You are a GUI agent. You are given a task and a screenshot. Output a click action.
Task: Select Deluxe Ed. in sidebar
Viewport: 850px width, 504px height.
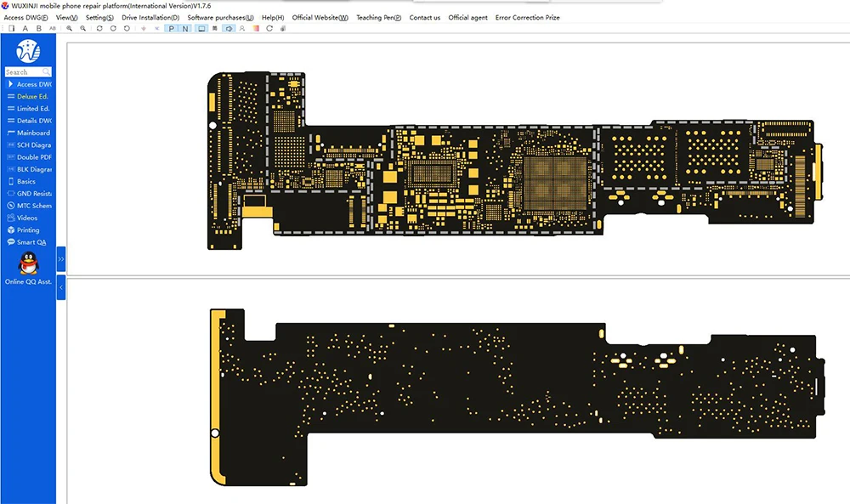(x=29, y=96)
